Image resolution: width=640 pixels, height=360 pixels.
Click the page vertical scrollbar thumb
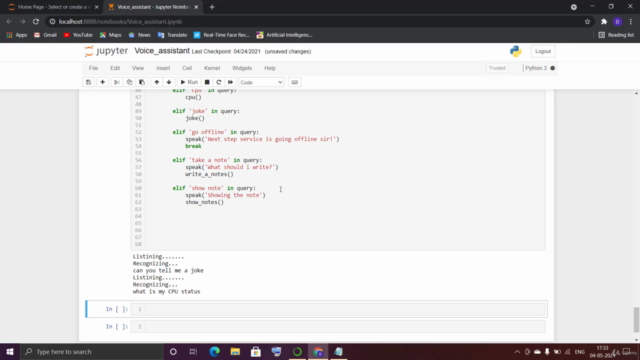click(636, 320)
